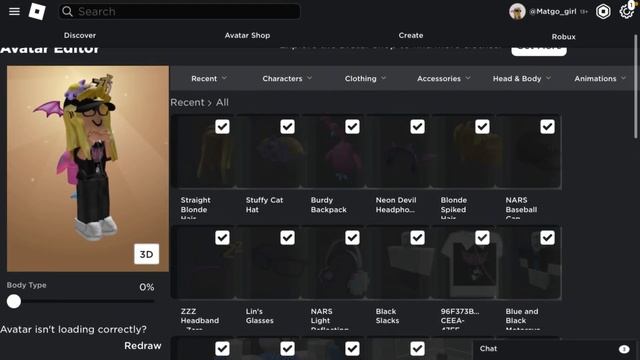Open the Robux page link
This screenshot has height=360, width=640.
coord(563,37)
